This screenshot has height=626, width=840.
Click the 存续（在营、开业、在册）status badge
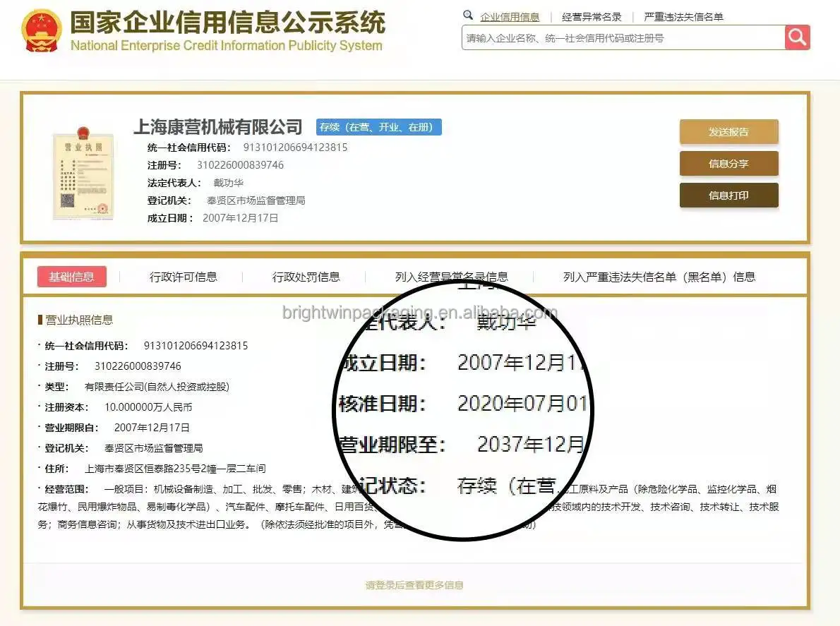click(x=379, y=127)
